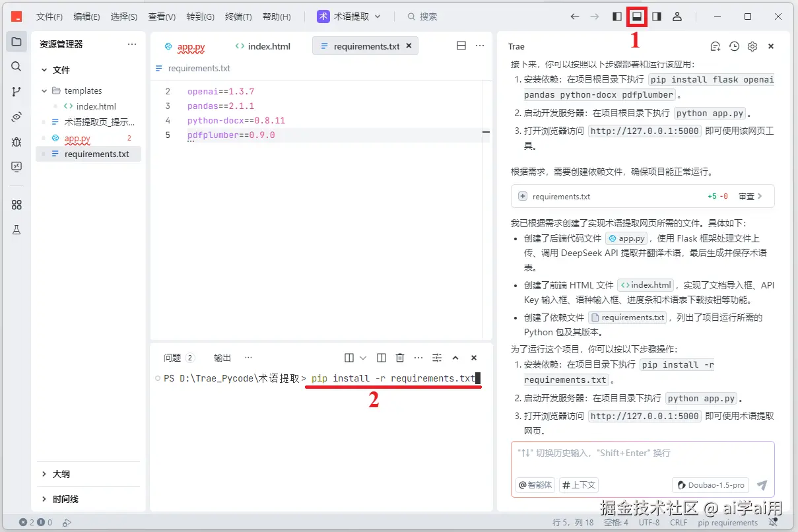Click the @智能体 agent button
Viewport: 798px width, 532px height.
pyautogui.click(x=535, y=485)
